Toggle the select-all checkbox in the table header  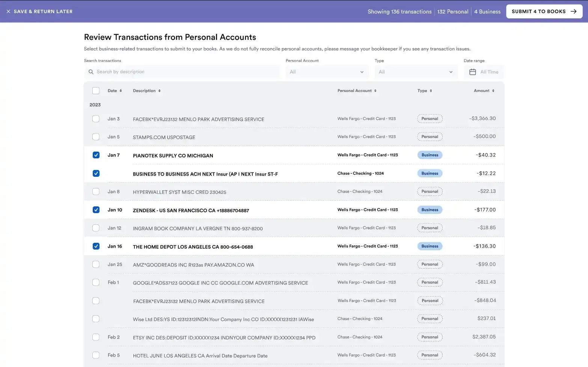[x=96, y=90]
